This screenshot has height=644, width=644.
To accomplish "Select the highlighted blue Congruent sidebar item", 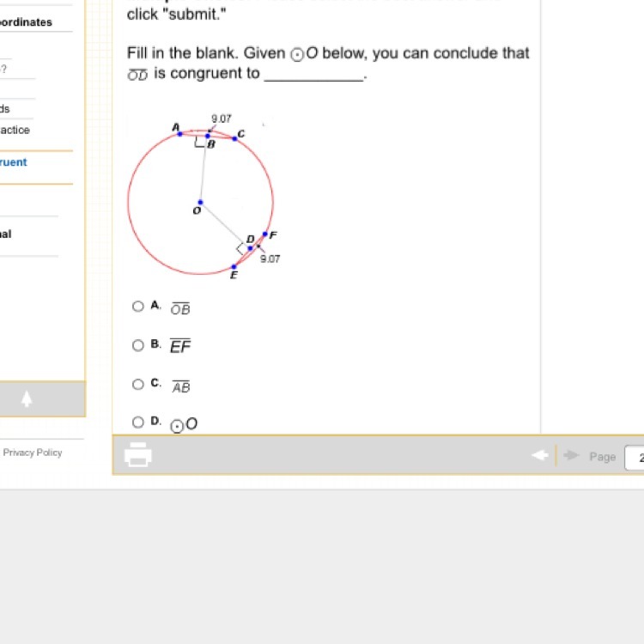I will (x=15, y=162).
